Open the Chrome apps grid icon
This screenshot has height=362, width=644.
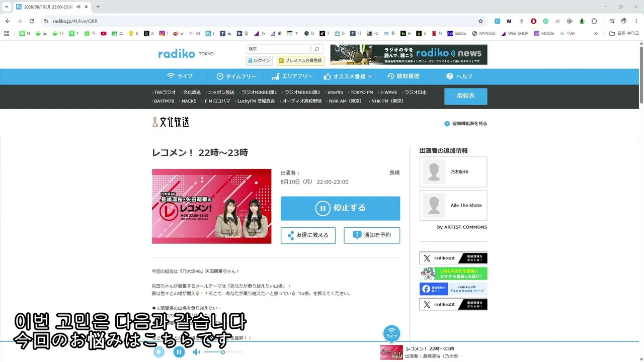7,34
